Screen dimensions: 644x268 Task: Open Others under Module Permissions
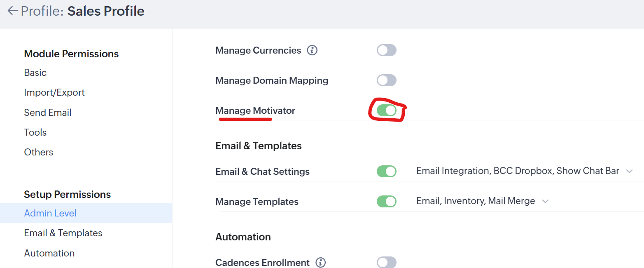pos(39,152)
